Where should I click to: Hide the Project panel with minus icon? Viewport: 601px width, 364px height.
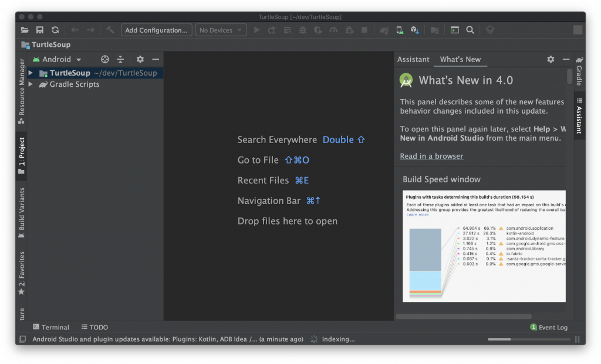click(x=156, y=59)
